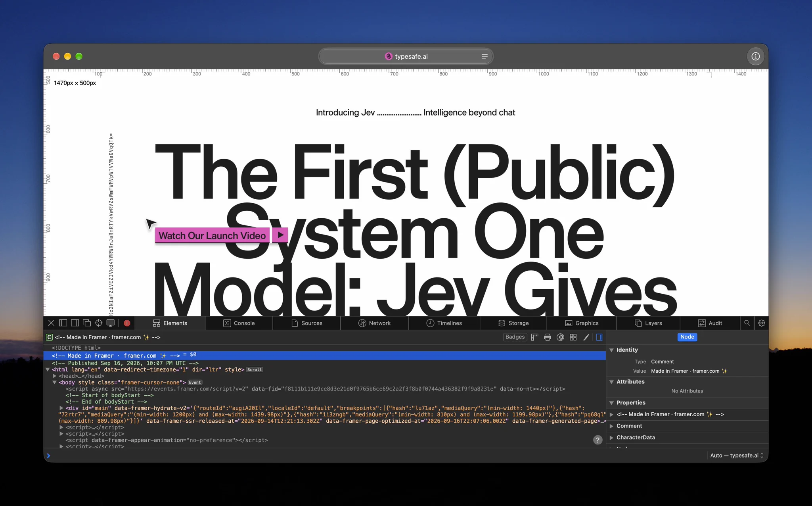
Task: Open the Timelines tab
Action: coord(444,323)
